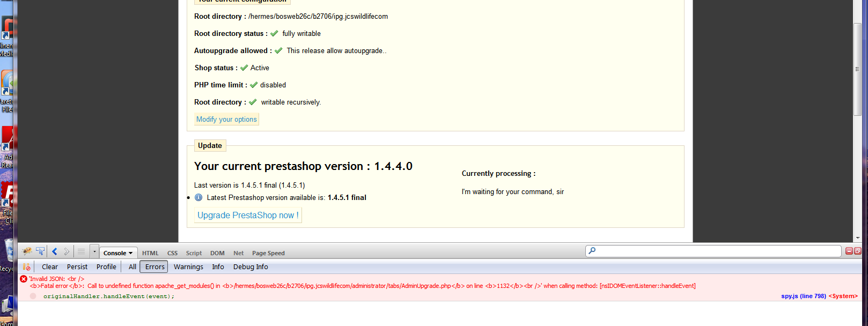Minimize the Firebug panel with red button
This screenshot has width=868, height=326.
849,251
